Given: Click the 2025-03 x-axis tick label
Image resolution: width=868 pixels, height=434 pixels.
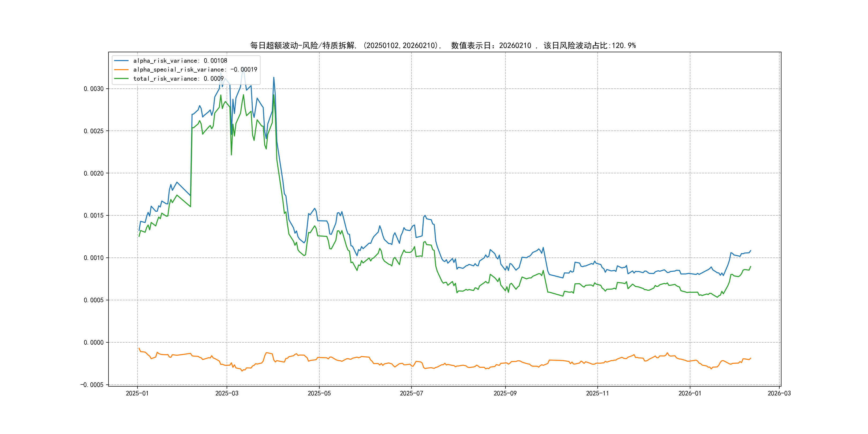Looking at the screenshot, I should pyautogui.click(x=227, y=393).
